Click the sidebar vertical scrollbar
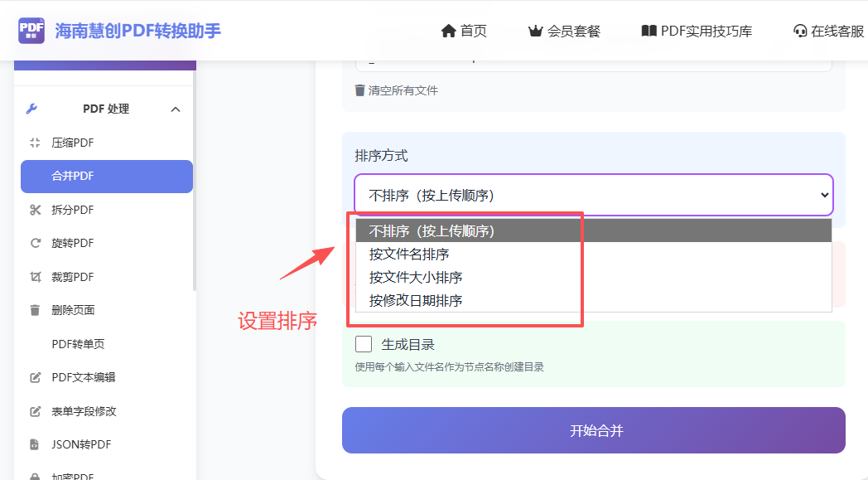Image resolution: width=868 pixels, height=480 pixels. (195, 180)
